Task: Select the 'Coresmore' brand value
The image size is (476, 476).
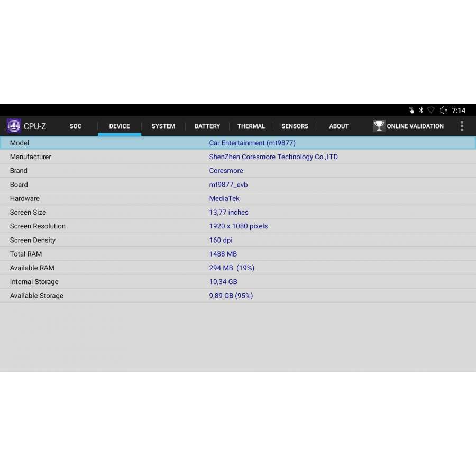Action: tap(226, 171)
